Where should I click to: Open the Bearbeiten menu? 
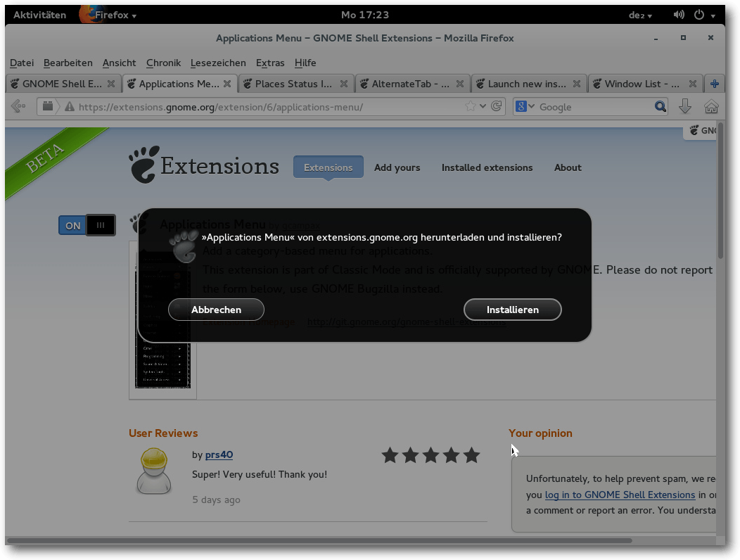pos(68,63)
